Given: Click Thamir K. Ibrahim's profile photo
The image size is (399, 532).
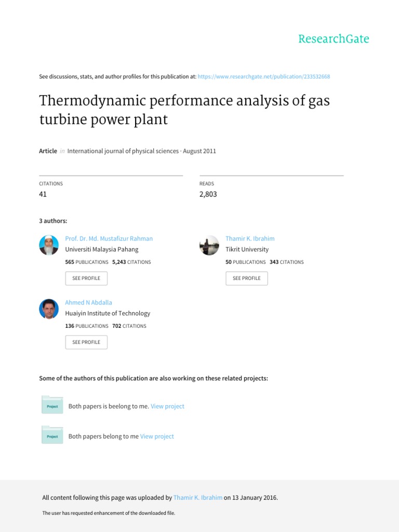Looking at the screenshot, I should (x=209, y=245).
